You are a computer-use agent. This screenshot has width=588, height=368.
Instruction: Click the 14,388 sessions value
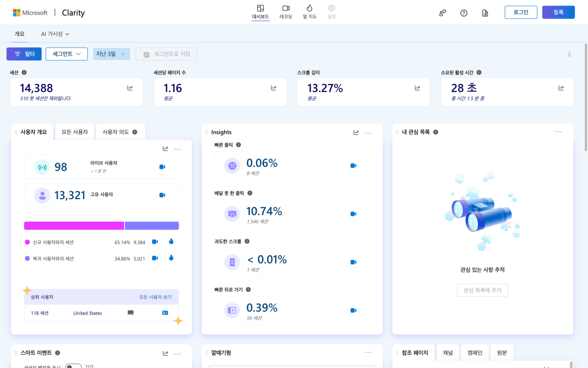point(36,88)
